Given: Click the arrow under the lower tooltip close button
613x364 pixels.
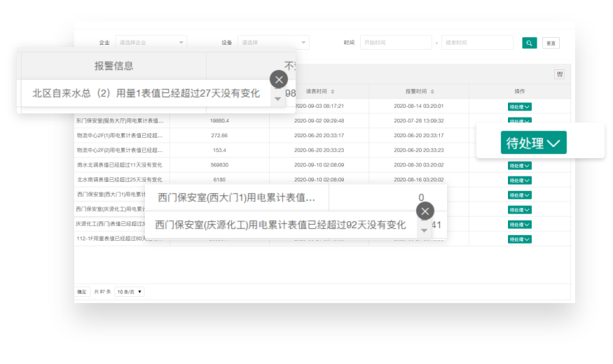Looking at the screenshot, I should pyautogui.click(x=424, y=230).
